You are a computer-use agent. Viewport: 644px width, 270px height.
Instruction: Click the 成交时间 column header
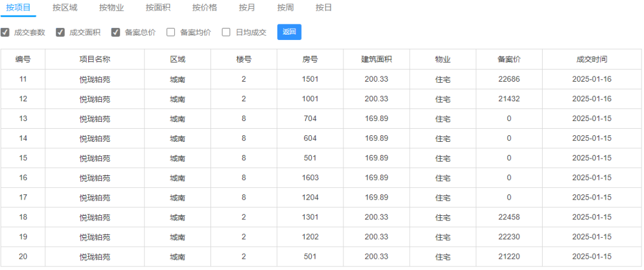[x=592, y=60]
